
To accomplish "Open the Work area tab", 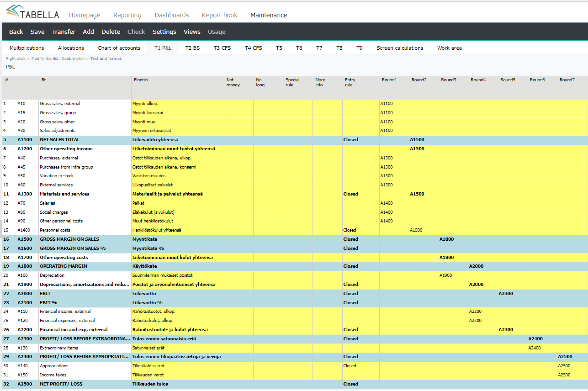I will (x=450, y=48).
